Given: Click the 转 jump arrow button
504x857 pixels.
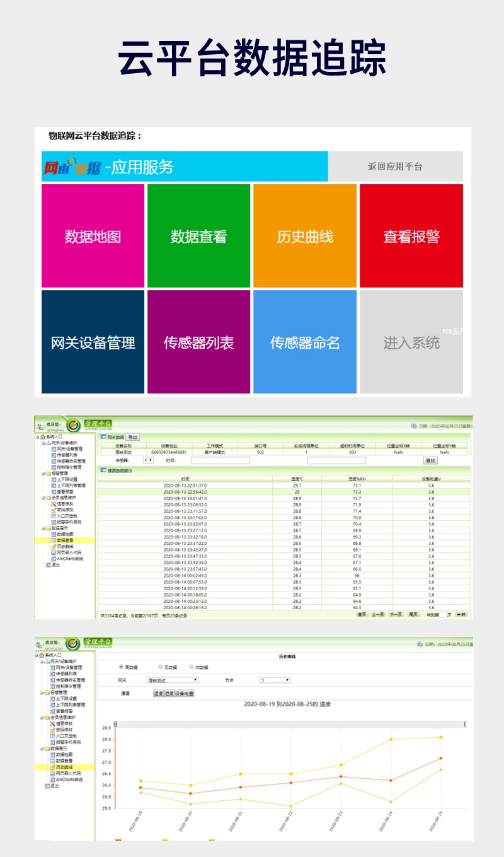Looking at the screenshot, I should (462, 614).
